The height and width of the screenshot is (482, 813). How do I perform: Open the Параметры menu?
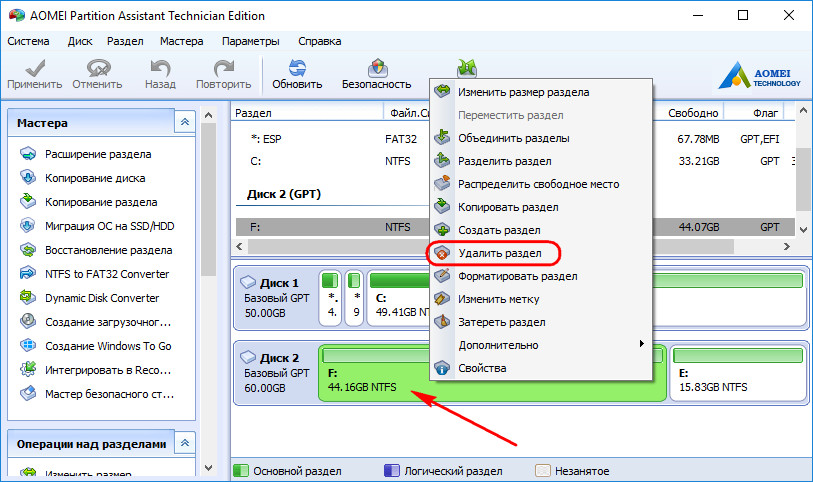pos(251,41)
